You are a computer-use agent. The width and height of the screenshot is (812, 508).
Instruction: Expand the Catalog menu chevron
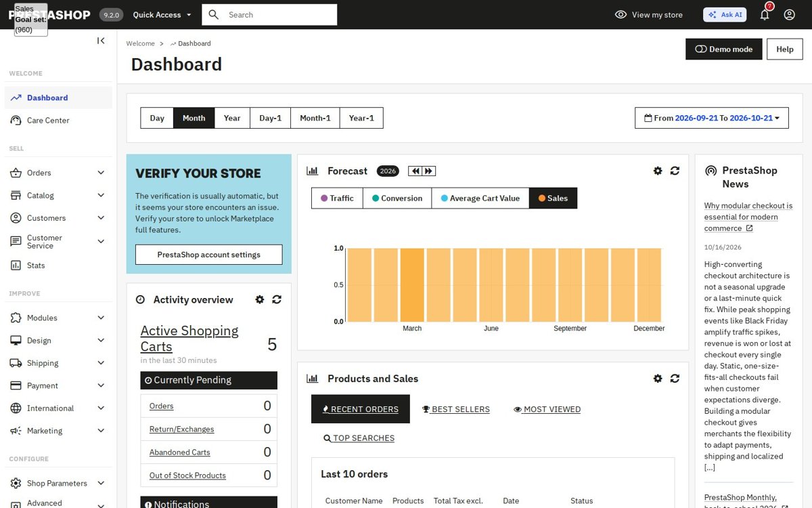point(101,195)
